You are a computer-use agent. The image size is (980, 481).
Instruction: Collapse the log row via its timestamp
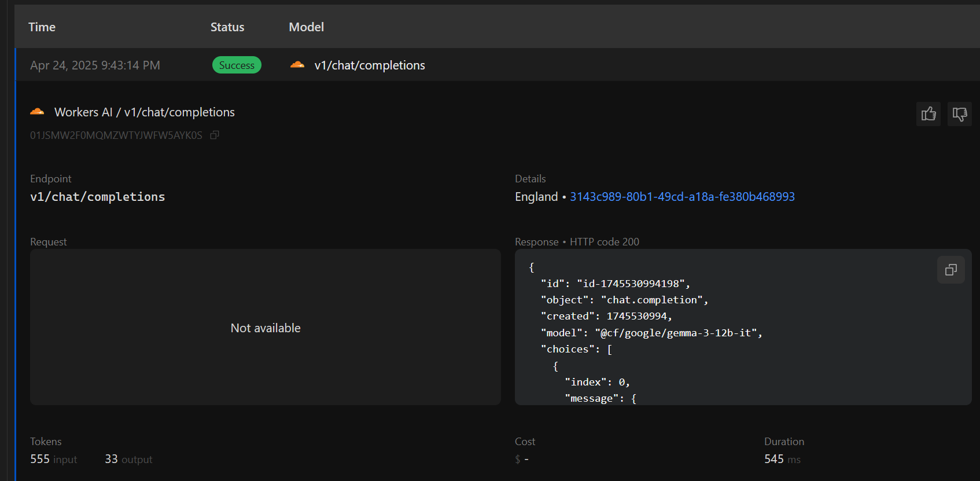click(x=95, y=65)
